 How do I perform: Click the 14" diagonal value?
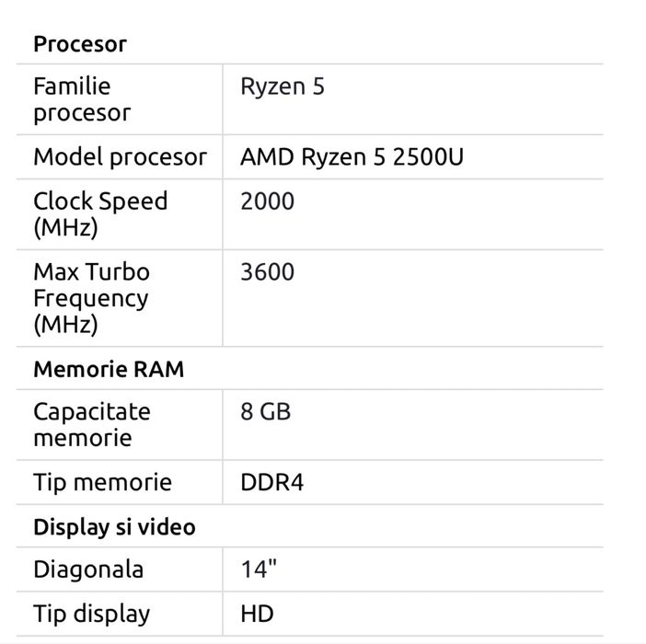(x=258, y=569)
